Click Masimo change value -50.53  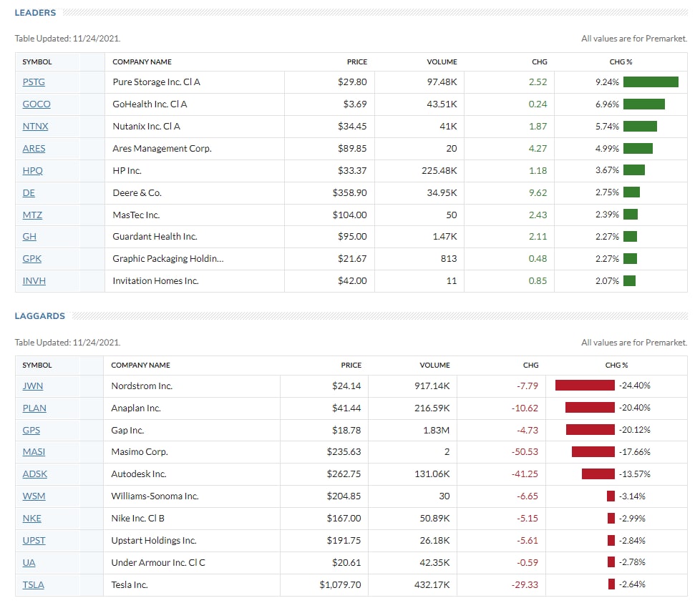pyautogui.click(x=525, y=452)
